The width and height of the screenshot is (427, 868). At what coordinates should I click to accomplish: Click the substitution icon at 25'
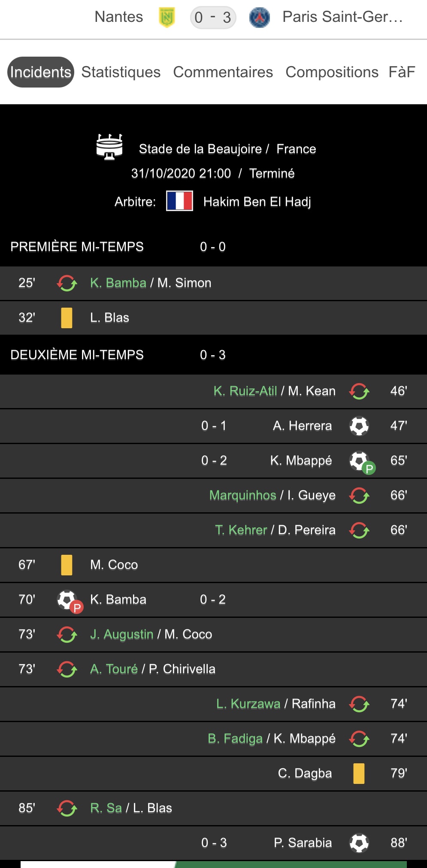point(67,283)
